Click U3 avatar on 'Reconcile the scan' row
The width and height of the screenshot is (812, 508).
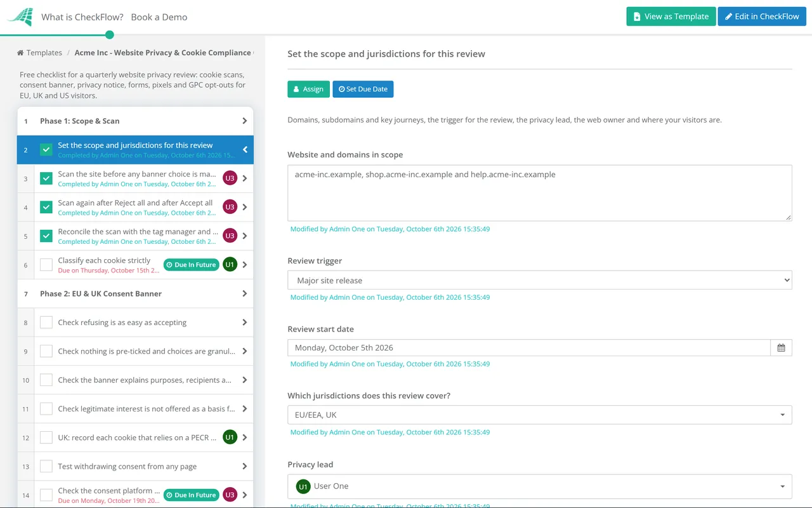tap(230, 236)
